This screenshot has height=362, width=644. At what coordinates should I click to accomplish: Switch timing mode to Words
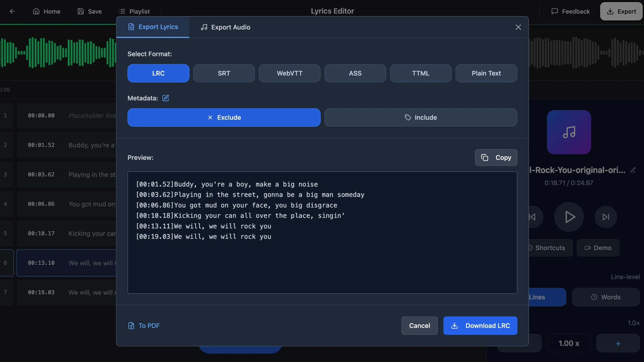coord(605,297)
